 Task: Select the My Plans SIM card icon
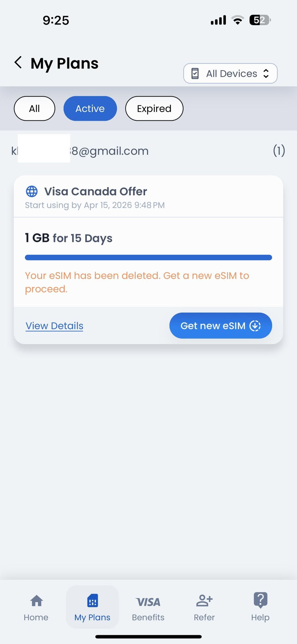pyautogui.click(x=92, y=601)
